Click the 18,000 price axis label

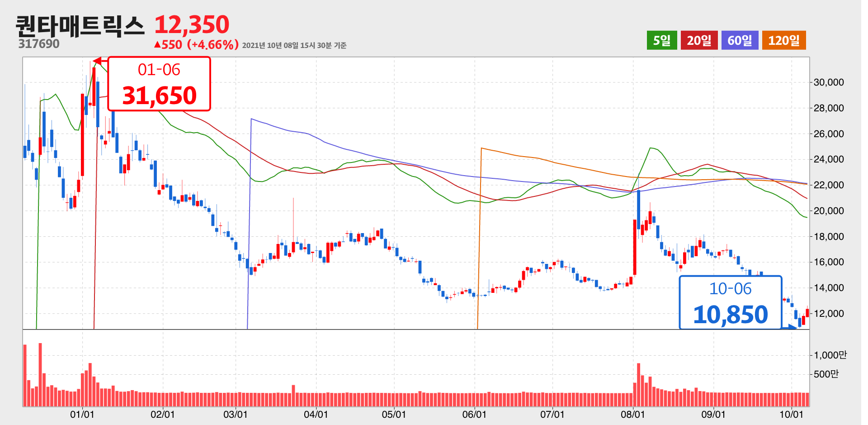tap(829, 237)
